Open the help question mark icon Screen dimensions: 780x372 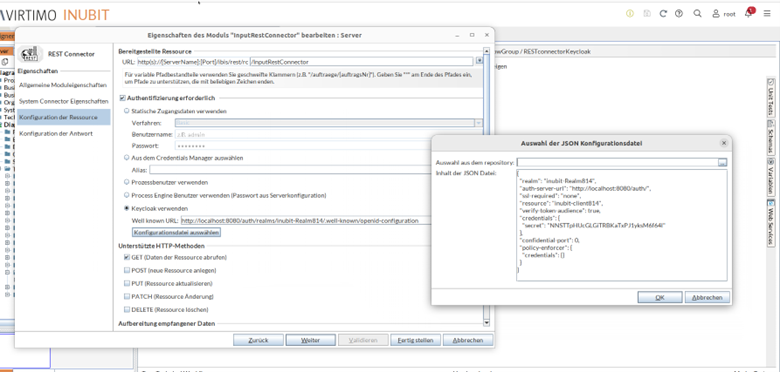[679, 14]
